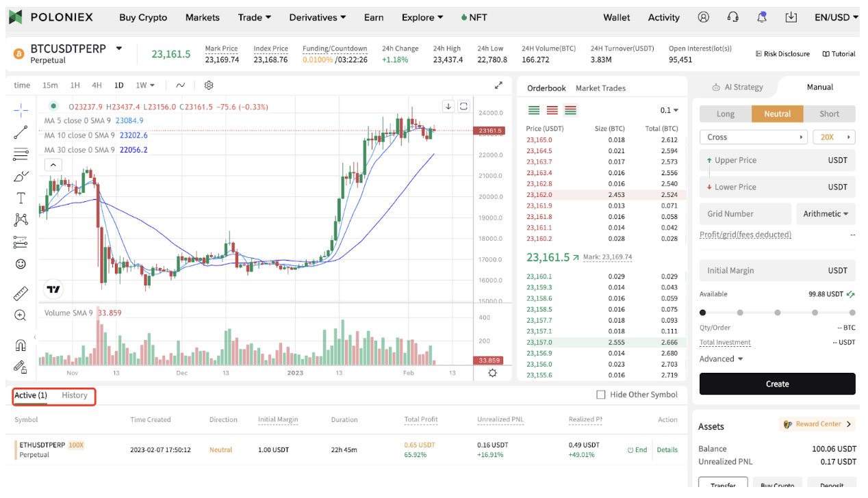Image resolution: width=868 pixels, height=498 pixels.
Task: Switch to the Market Trades tab
Action: pyautogui.click(x=600, y=88)
